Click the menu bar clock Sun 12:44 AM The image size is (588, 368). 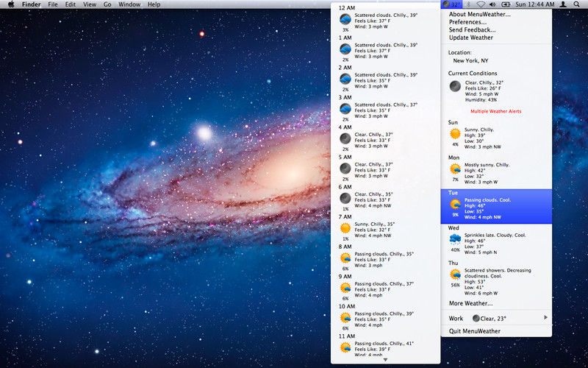coord(535,4)
